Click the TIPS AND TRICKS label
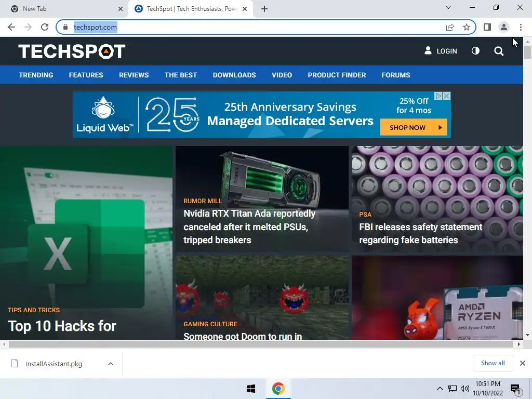This screenshot has height=399, width=532. 34,310
